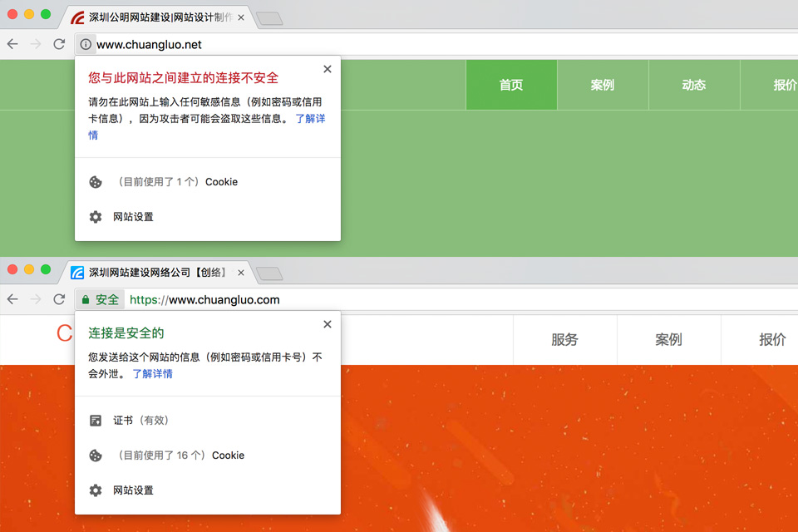Click the forward navigation arrow
798x532 pixels.
[x=36, y=44]
